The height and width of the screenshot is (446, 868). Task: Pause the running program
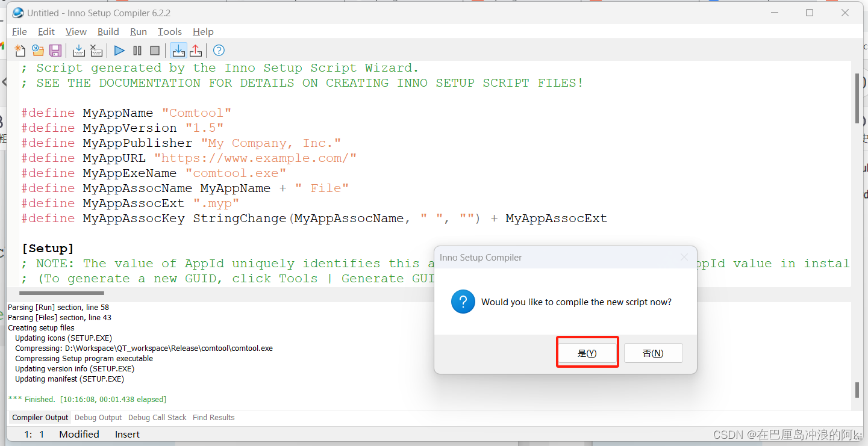click(x=137, y=50)
